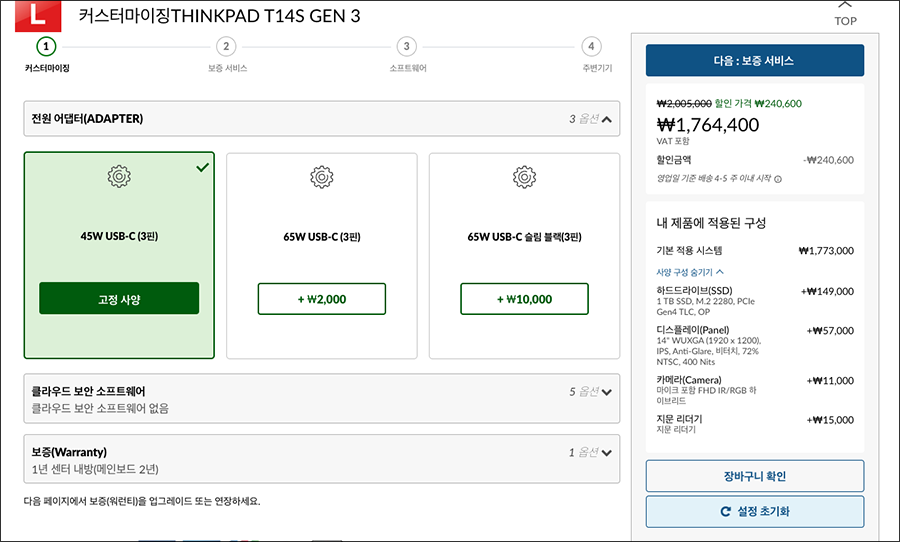Select the 65W USB-C adapter for +₩2,000

(x=321, y=299)
